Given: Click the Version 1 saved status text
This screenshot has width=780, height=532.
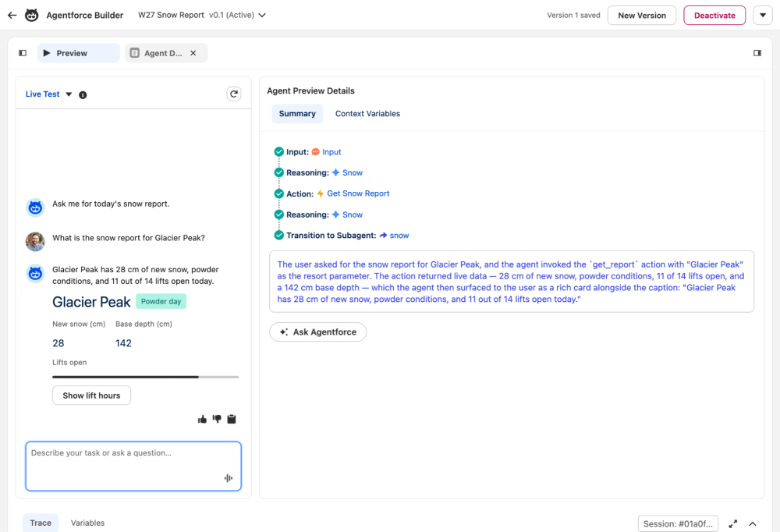Looking at the screenshot, I should coord(573,16).
